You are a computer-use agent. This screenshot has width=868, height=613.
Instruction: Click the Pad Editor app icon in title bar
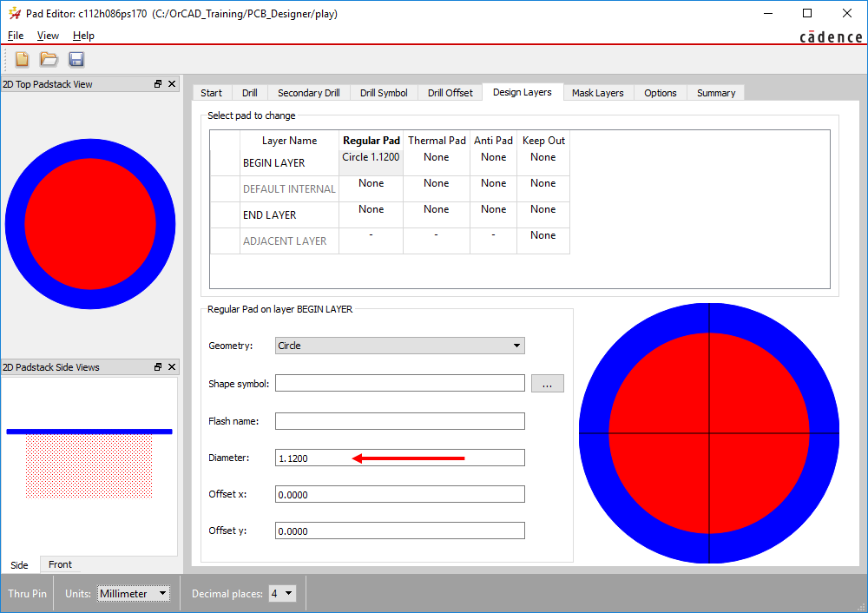15,13
